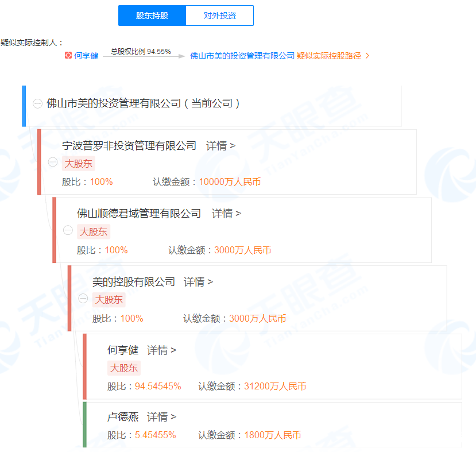Click 100% share ratio of 宁波普罗非投资管理有限公司
Viewport: 476px width, 452px height.
coord(102,182)
